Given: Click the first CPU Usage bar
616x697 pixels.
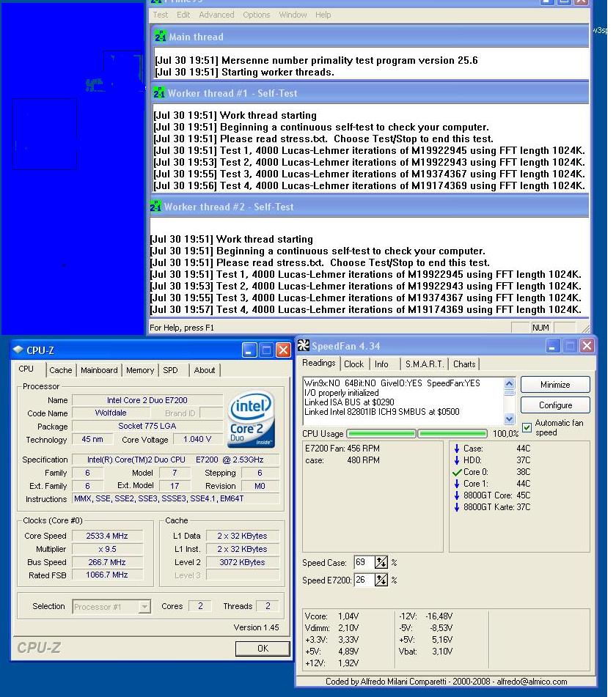Looking at the screenshot, I should (381, 433).
